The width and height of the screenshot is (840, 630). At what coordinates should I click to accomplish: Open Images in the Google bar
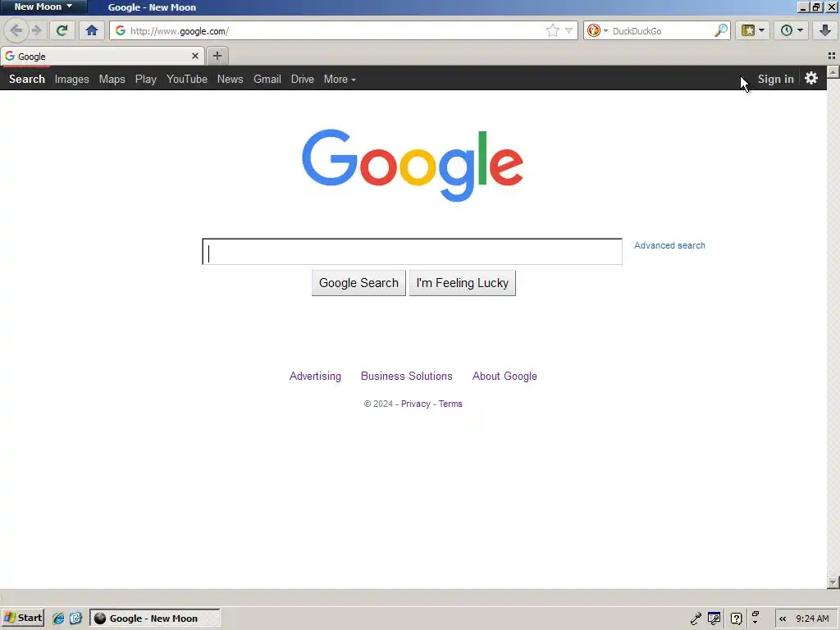[72, 79]
